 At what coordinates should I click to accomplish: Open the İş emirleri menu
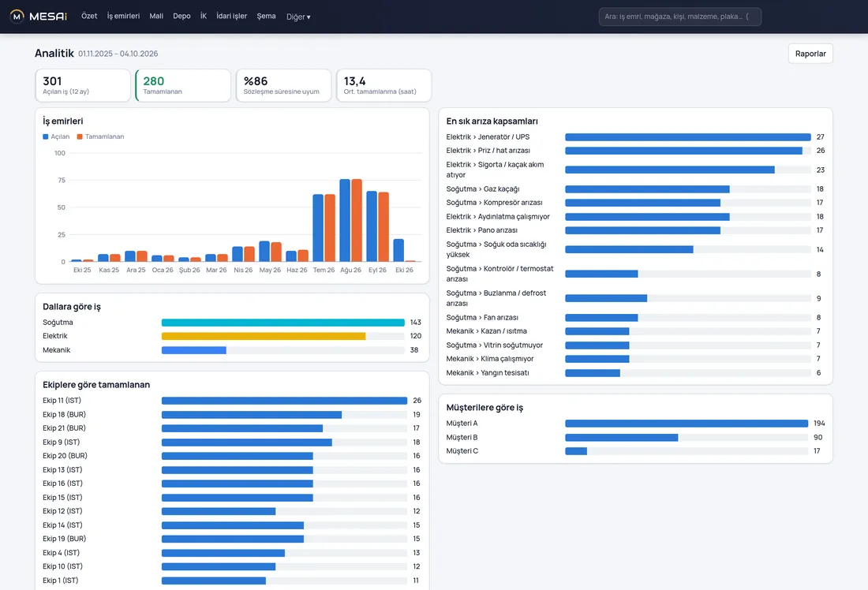click(x=123, y=16)
